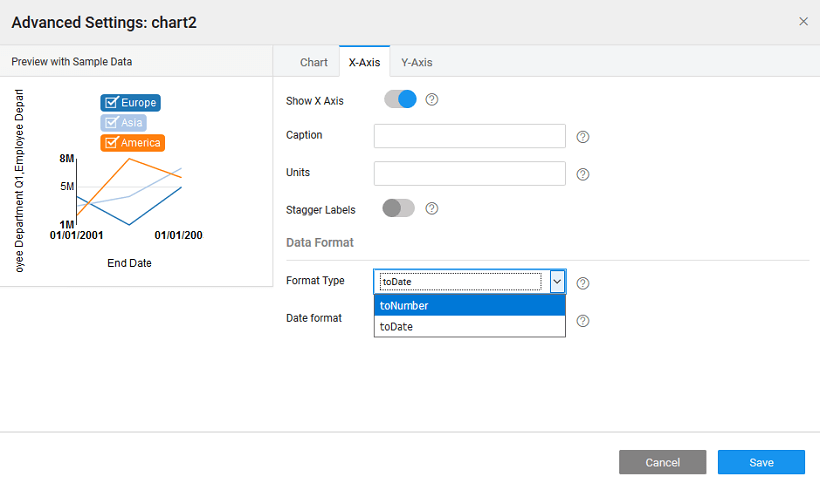820x490 pixels.
Task: Click the Save button
Action: point(761,462)
